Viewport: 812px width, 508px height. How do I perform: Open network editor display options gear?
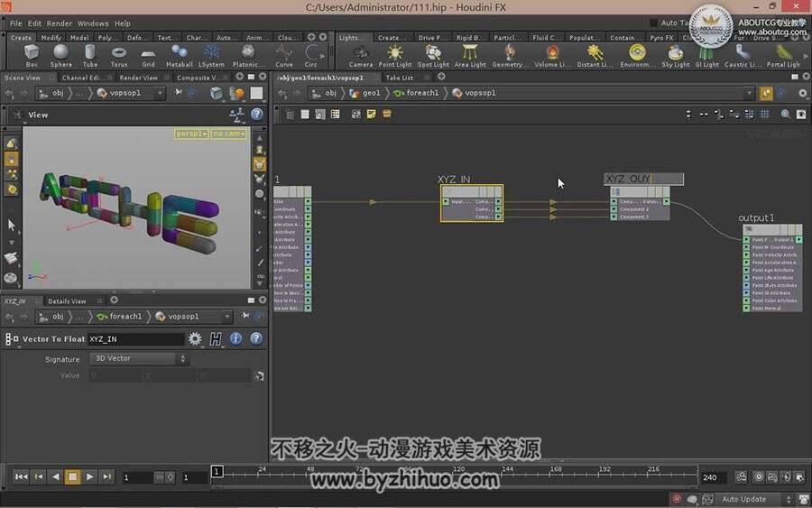803,93
